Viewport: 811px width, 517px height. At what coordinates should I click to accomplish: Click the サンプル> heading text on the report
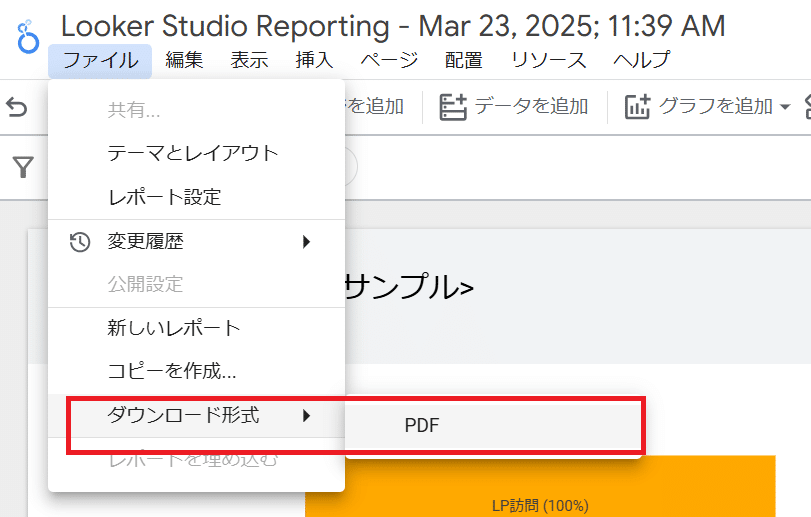click(x=409, y=287)
